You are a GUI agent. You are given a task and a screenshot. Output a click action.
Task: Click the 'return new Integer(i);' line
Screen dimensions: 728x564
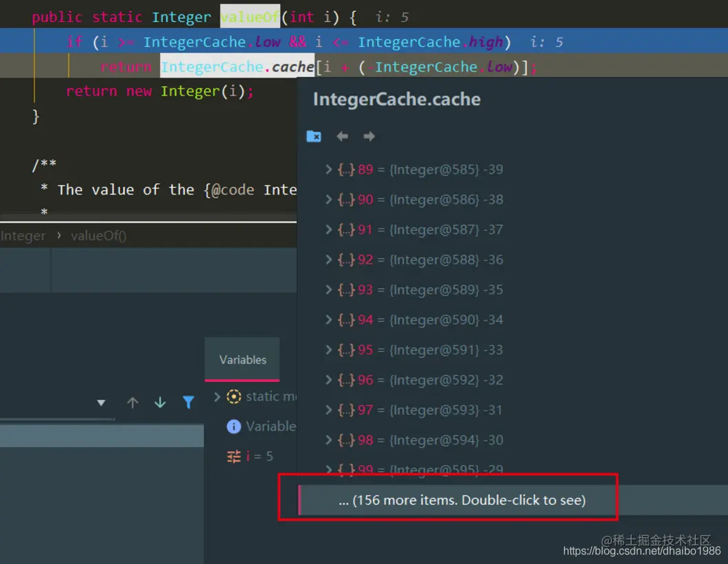tap(160, 91)
